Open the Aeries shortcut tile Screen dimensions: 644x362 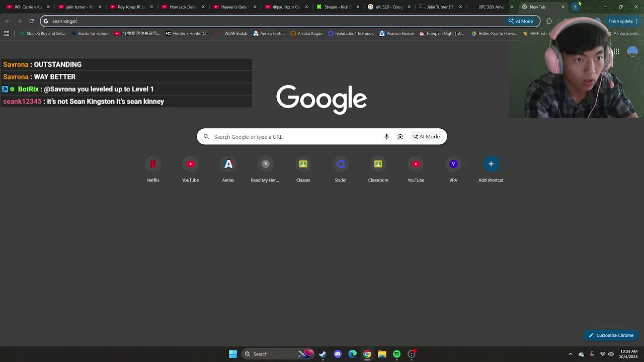[228, 164]
